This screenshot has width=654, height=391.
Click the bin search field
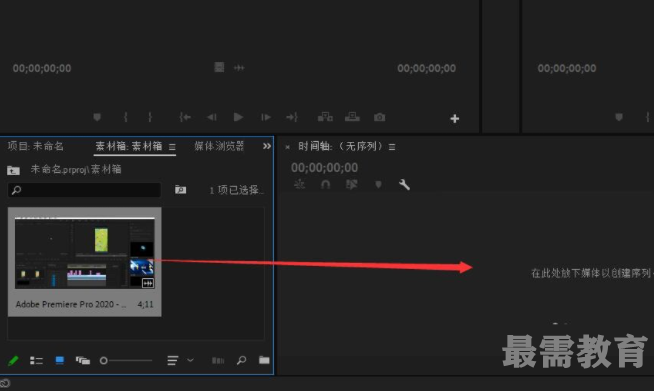point(84,190)
